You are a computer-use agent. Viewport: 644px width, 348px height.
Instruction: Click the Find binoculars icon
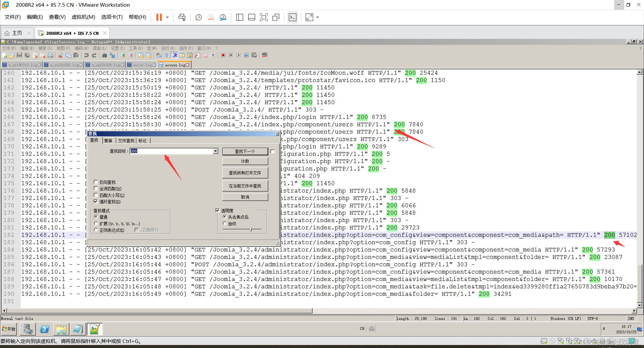click(105, 55)
